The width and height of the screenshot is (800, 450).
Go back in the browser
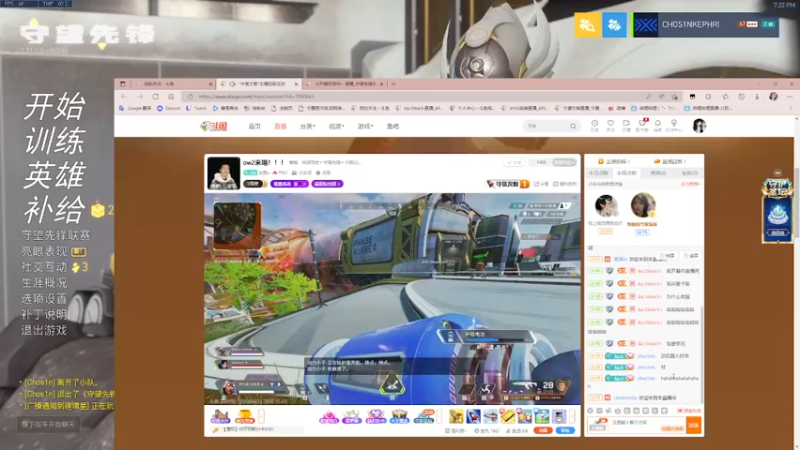(x=124, y=96)
